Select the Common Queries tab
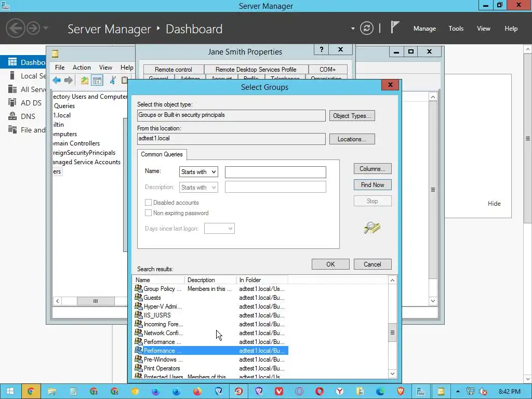 pyautogui.click(x=162, y=154)
